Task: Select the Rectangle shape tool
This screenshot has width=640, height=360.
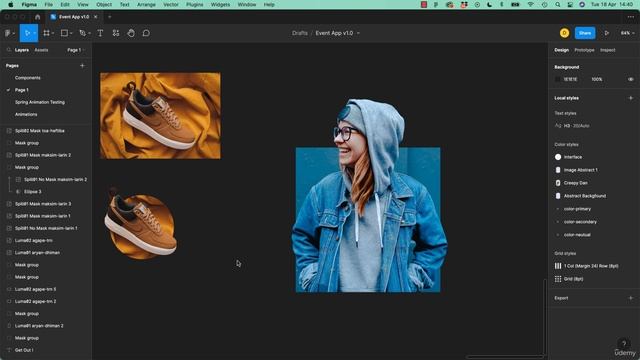Action: [x=64, y=33]
